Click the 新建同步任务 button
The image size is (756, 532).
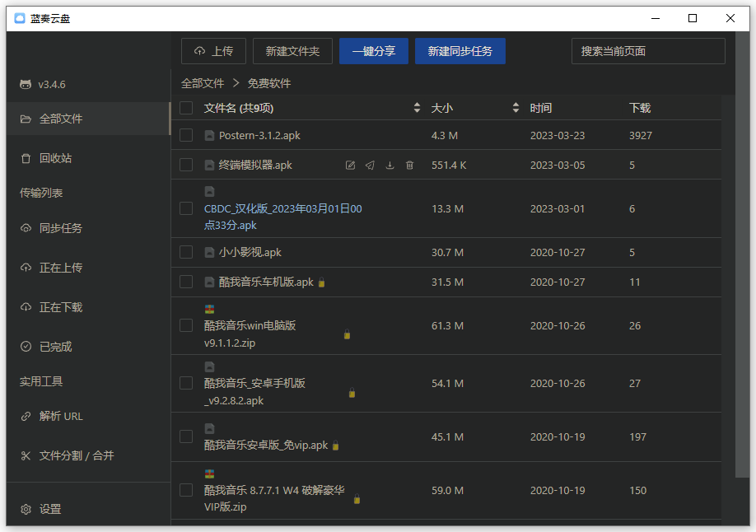pos(460,51)
